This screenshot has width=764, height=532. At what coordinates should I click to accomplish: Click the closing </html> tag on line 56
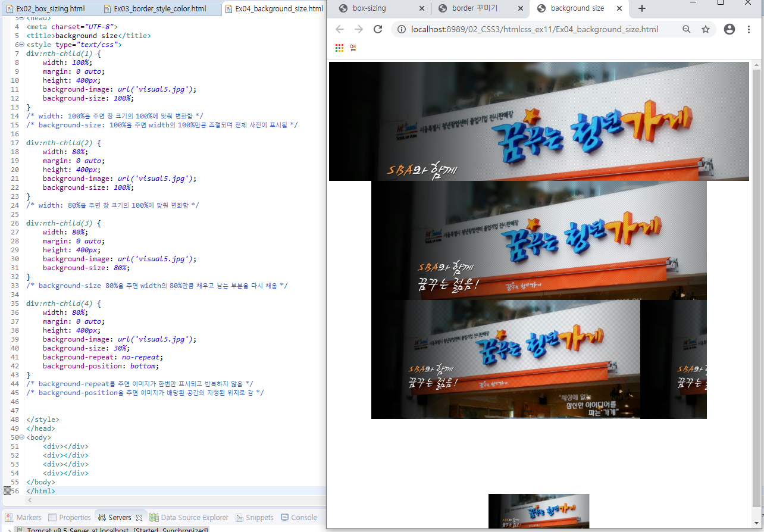pos(40,491)
